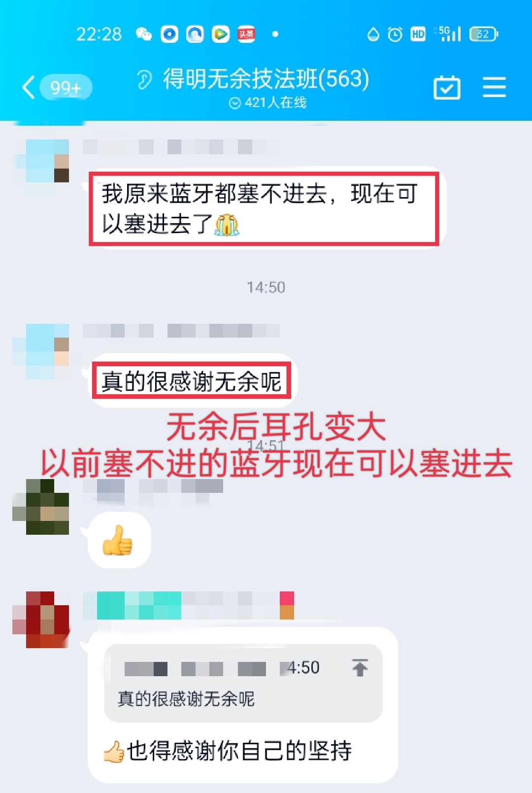Tap the back arrow in the header
The image size is (532, 793).
(x=29, y=88)
